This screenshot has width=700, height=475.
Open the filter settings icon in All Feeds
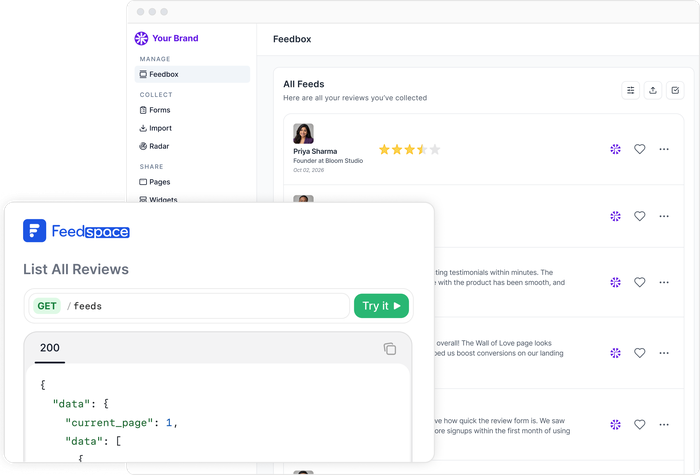pyautogui.click(x=630, y=91)
